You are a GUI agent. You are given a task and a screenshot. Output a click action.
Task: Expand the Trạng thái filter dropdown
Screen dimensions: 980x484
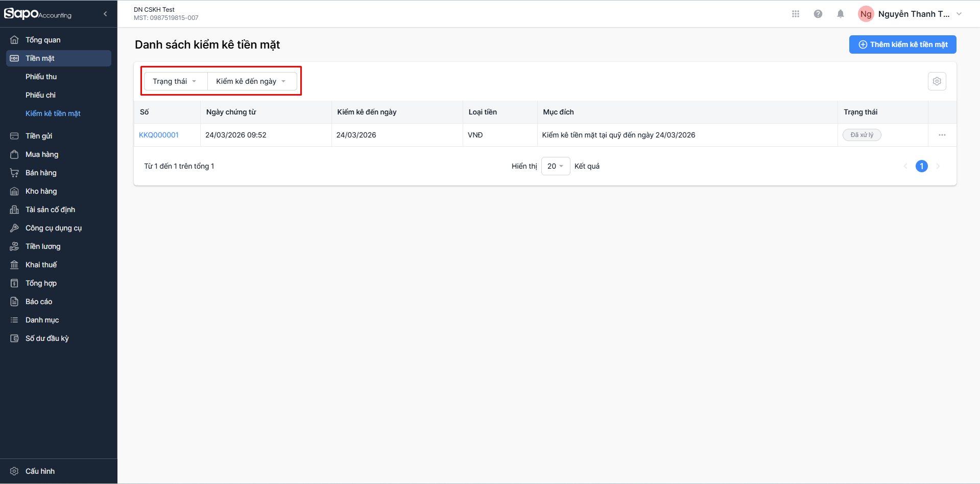[x=175, y=81]
